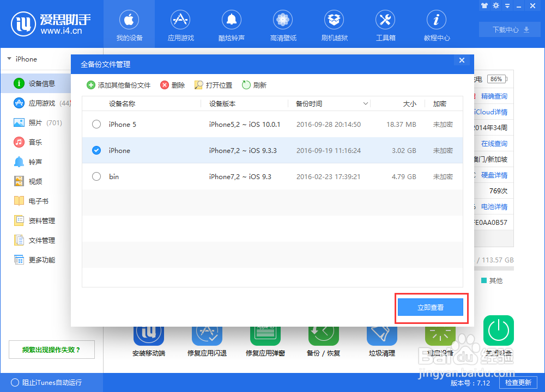Screen dimensions: 545x392
Task: Click 下载中心 download button
Action: [510, 29]
